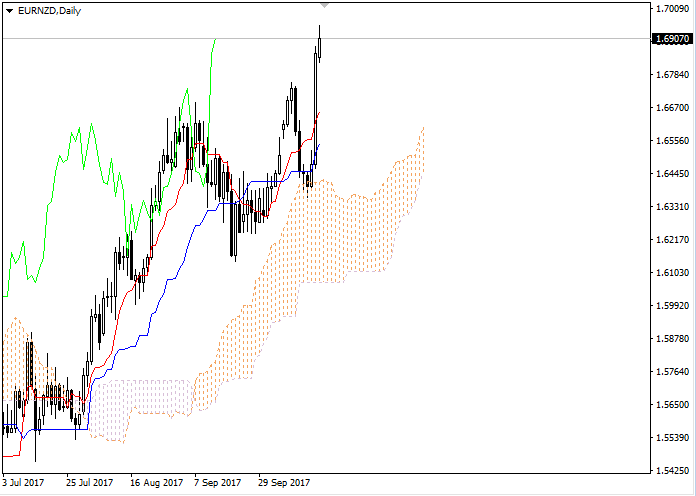The width and height of the screenshot is (696, 496).
Task: Click the 3 Jul 2017 date label
Action: 24,482
